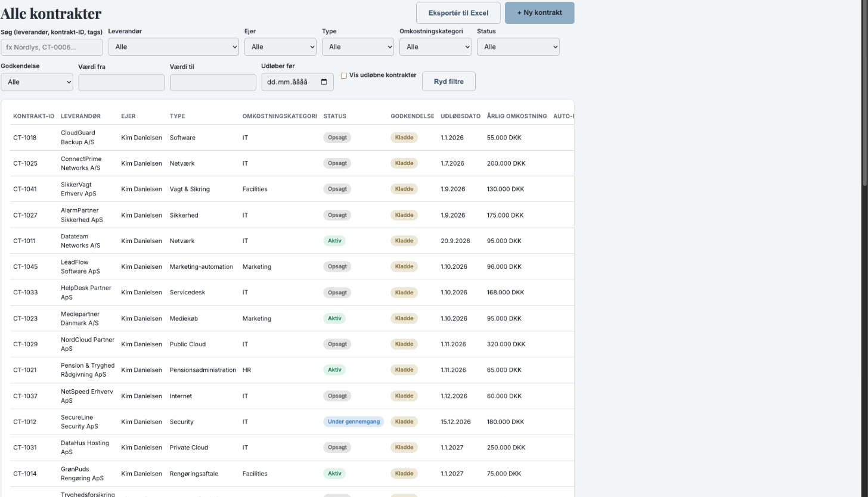Open the Godkendelse filter dropdown
Screen dimensions: 868x497
37,82
